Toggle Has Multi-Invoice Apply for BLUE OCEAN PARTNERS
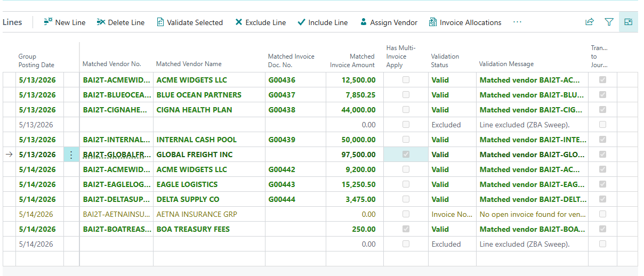This screenshot has width=644, height=276. click(x=406, y=95)
